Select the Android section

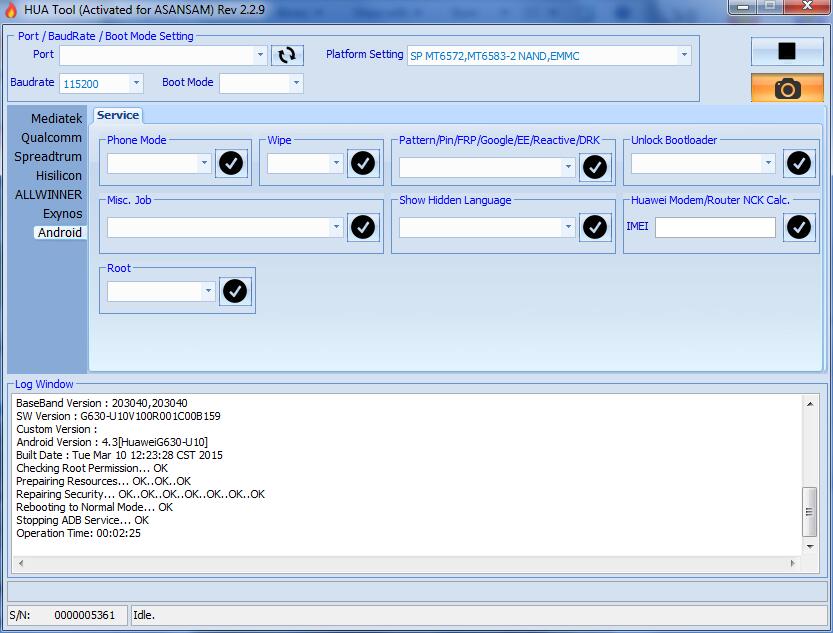point(60,233)
